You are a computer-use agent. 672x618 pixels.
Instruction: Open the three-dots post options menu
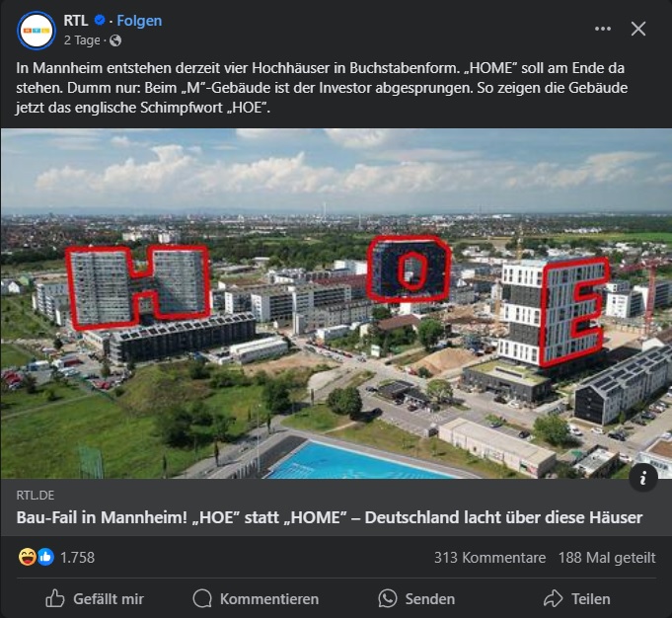click(x=603, y=29)
